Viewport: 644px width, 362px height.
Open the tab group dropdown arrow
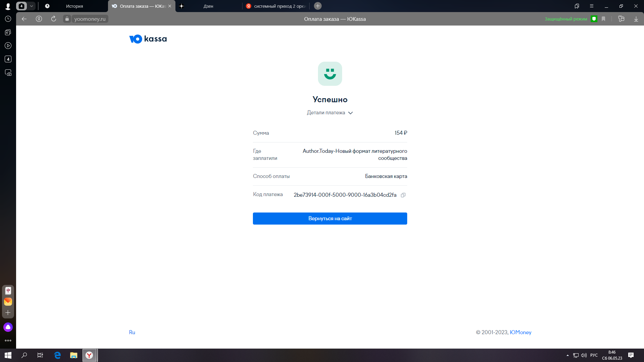pos(32,6)
